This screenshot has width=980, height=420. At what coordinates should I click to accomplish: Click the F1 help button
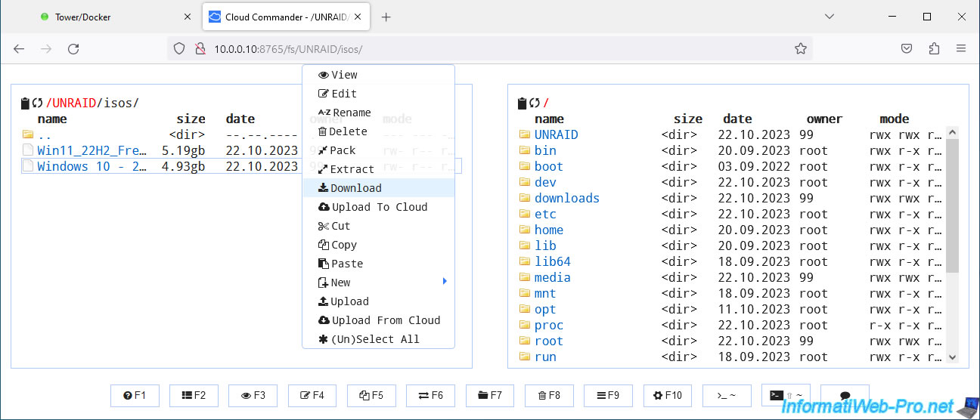pos(135,395)
